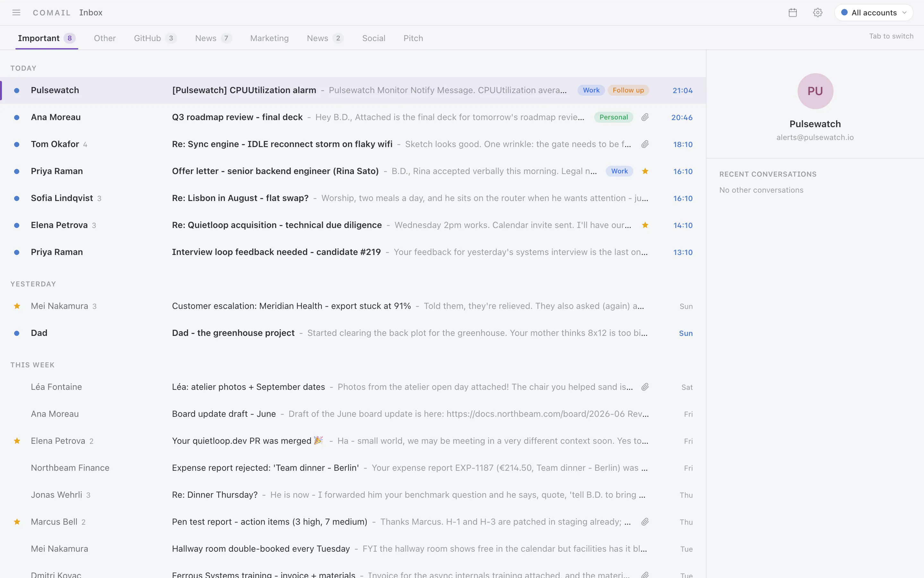Click Sofia Lindqvist sender name
This screenshot has height=578, width=924.
pyautogui.click(x=62, y=198)
